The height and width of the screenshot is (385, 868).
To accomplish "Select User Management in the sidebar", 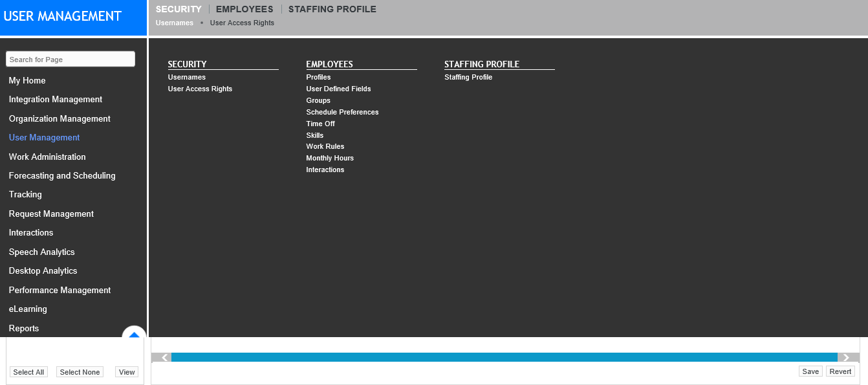I will click(x=45, y=137).
